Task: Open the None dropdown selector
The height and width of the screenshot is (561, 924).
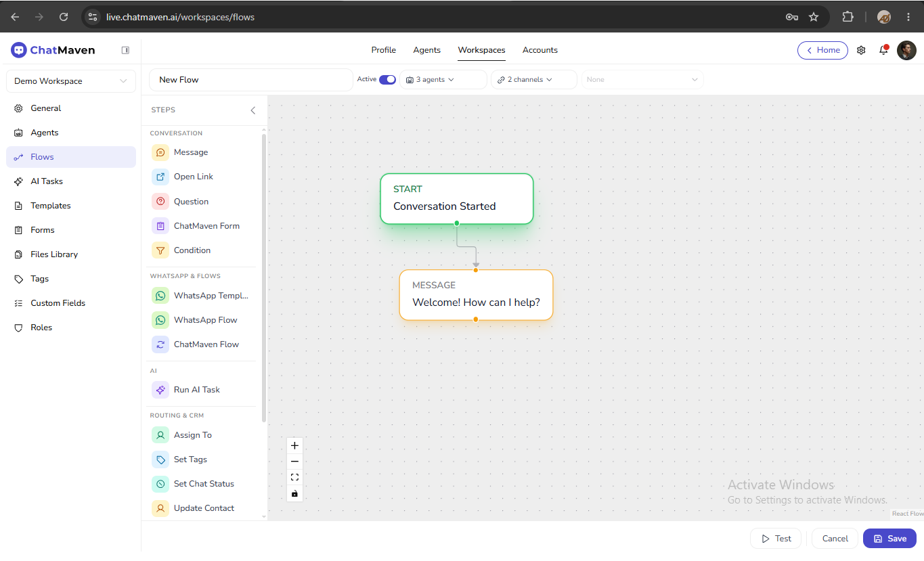Action: [642, 80]
